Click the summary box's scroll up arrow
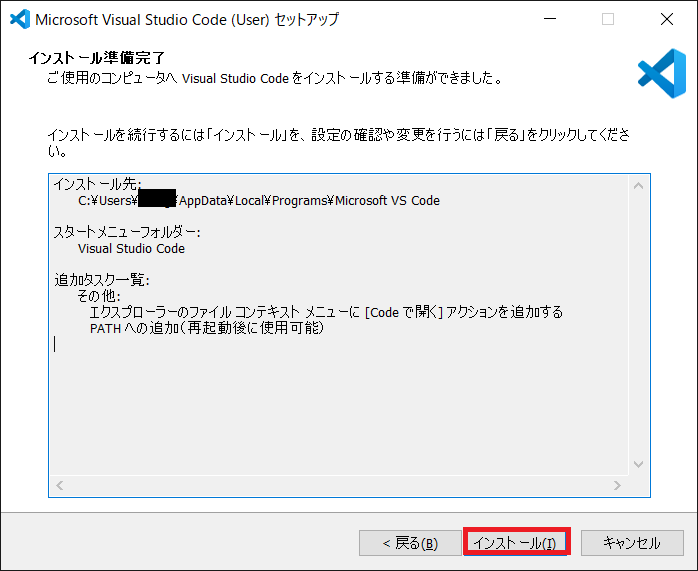This screenshot has height=571, width=698. pyautogui.click(x=638, y=186)
